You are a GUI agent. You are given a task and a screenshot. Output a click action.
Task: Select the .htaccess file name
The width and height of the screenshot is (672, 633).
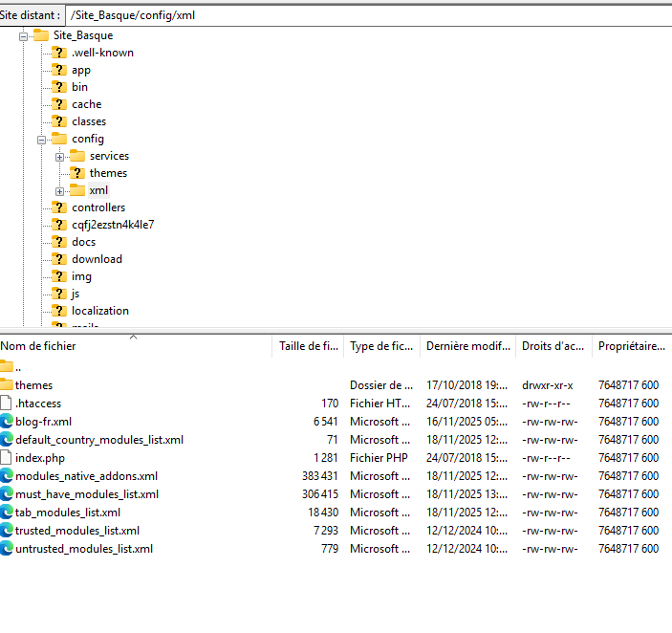point(38,404)
